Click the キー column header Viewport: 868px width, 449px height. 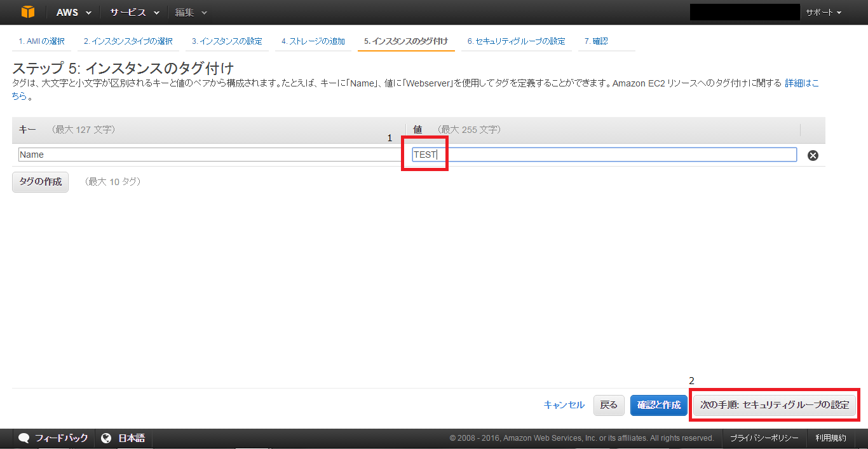[27, 130]
